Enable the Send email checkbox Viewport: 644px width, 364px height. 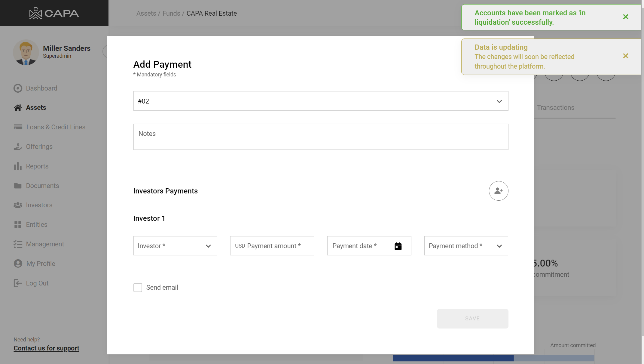[x=138, y=288]
